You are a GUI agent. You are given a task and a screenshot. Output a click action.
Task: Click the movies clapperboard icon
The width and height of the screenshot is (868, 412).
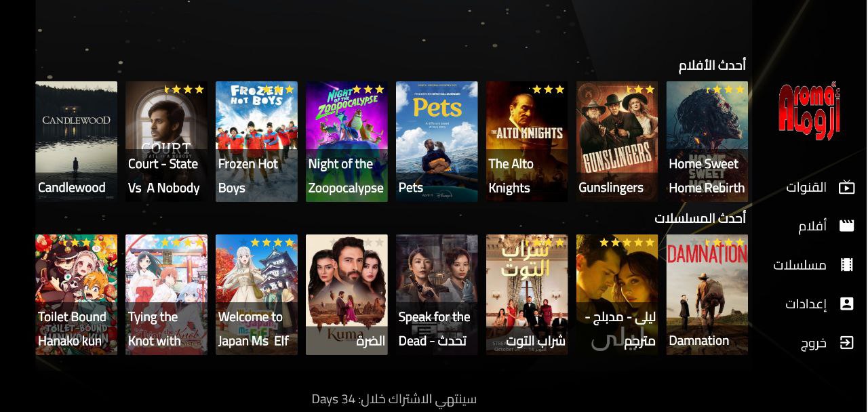pos(846,226)
